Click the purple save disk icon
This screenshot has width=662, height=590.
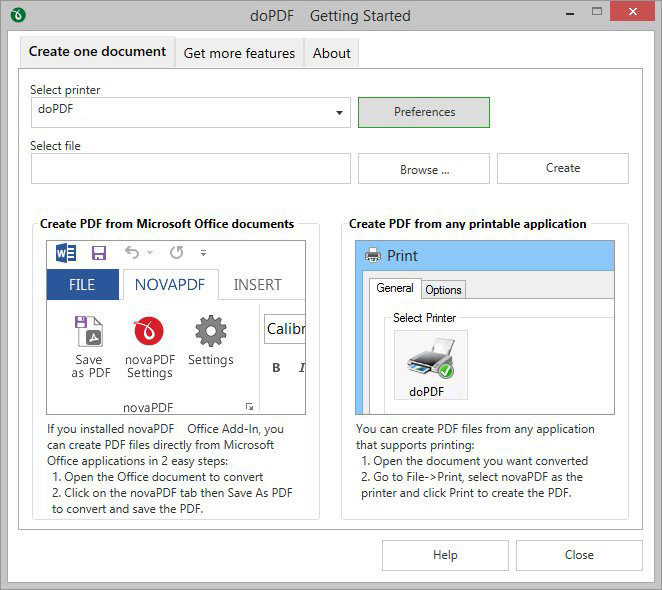pyautogui.click(x=99, y=253)
